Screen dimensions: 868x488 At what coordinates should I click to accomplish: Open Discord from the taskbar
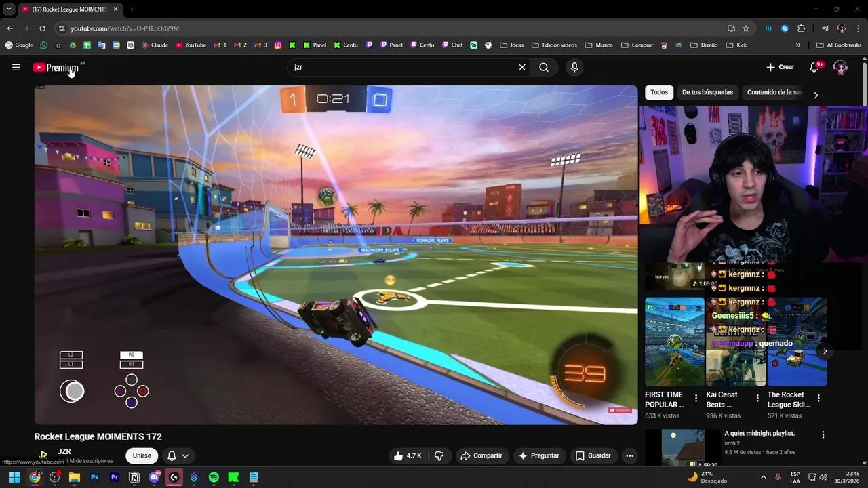click(154, 477)
